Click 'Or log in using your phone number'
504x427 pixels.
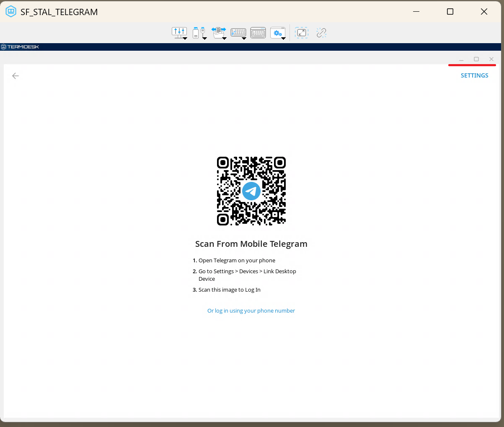point(251,311)
